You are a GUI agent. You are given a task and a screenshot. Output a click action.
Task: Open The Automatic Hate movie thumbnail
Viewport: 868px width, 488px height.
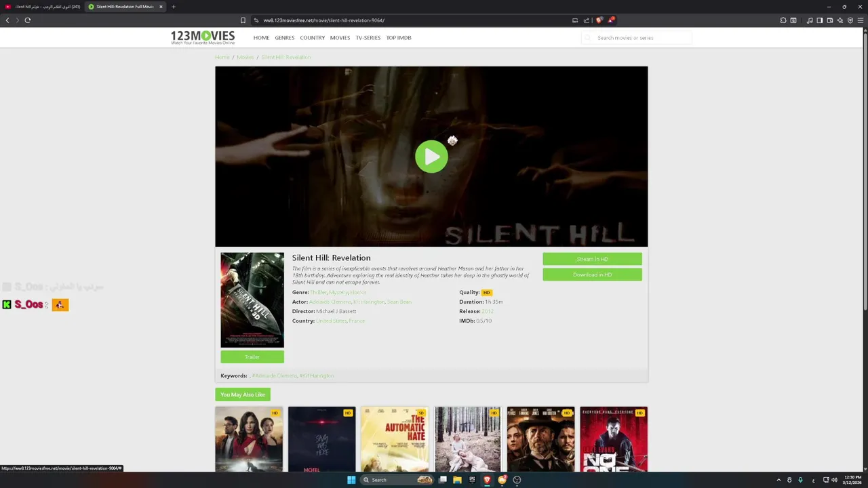395,439
